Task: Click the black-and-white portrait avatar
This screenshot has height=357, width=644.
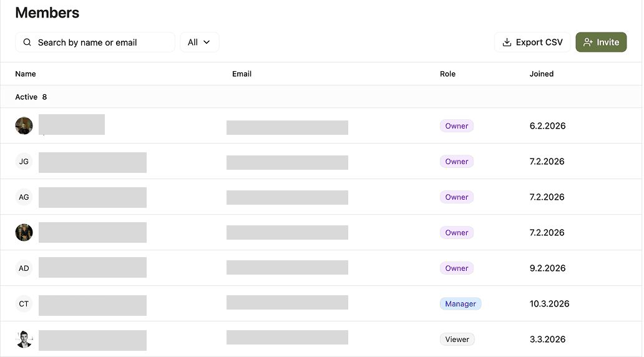Action: [x=24, y=340]
